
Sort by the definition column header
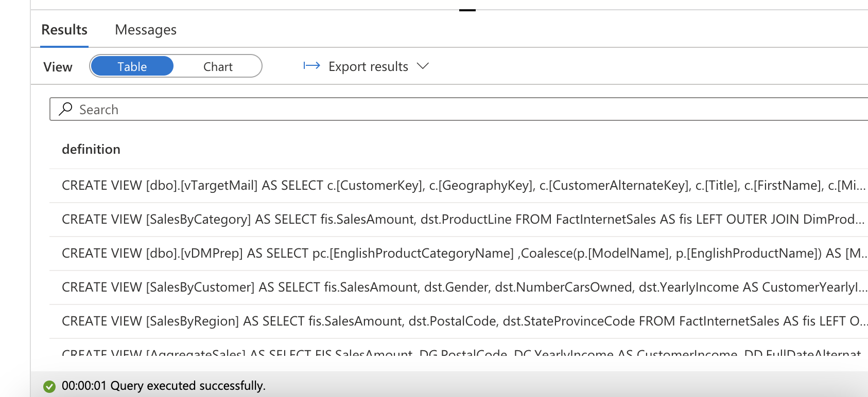(91, 150)
